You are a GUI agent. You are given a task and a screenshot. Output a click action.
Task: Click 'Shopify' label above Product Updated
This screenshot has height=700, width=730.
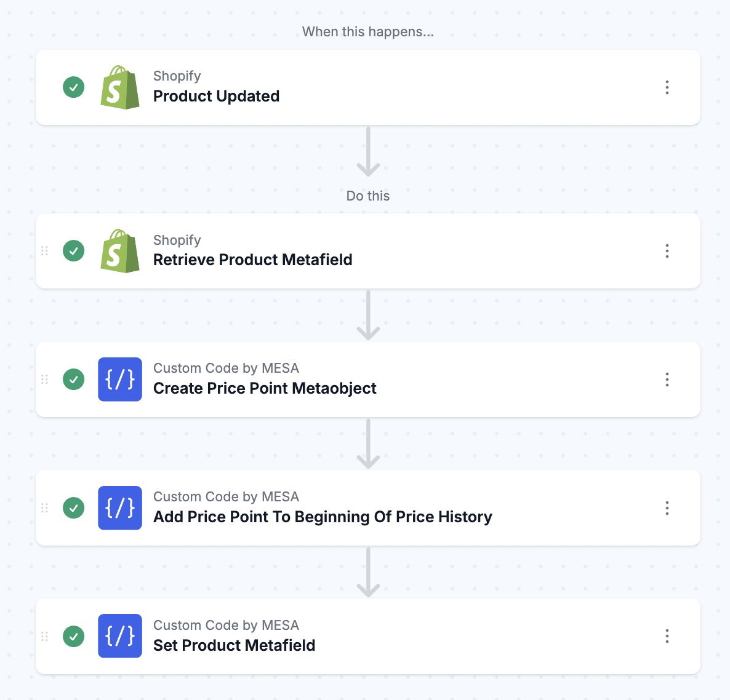point(177,76)
